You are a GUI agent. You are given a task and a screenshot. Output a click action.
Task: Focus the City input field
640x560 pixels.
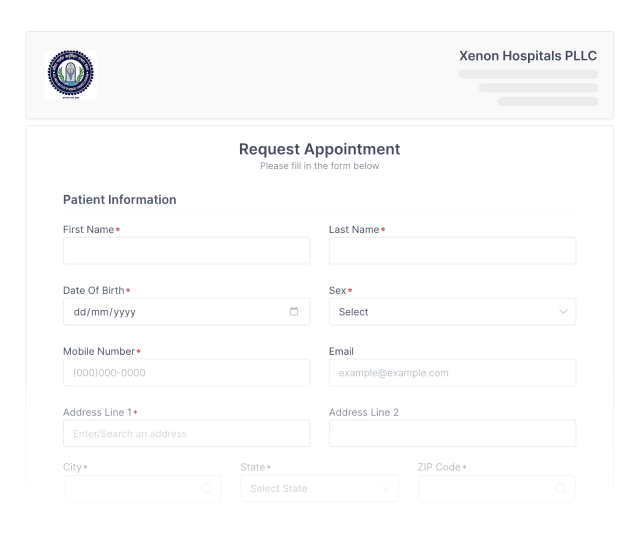(x=130, y=488)
